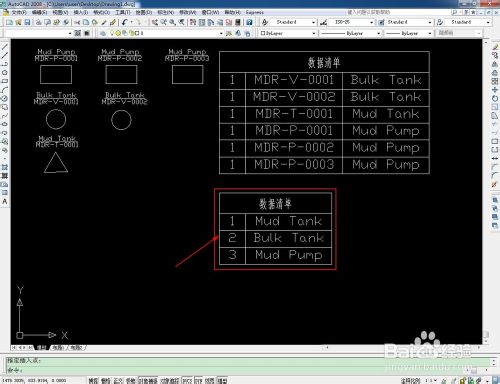Activate the Zoom Window tool

(x=172, y=22)
